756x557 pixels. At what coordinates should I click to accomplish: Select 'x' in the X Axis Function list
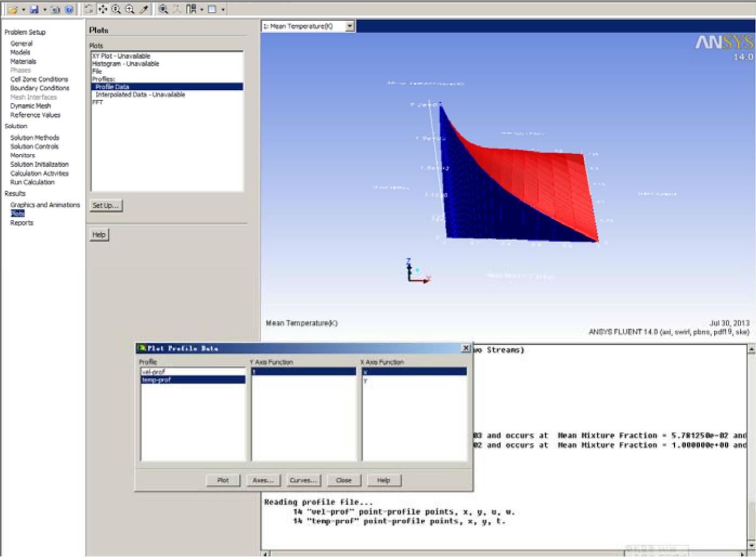point(414,372)
